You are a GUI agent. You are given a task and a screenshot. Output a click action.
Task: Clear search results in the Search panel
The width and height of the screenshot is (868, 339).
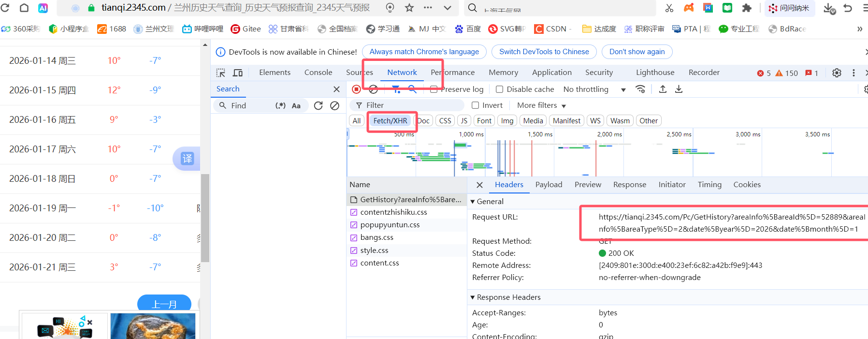(x=334, y=105)
